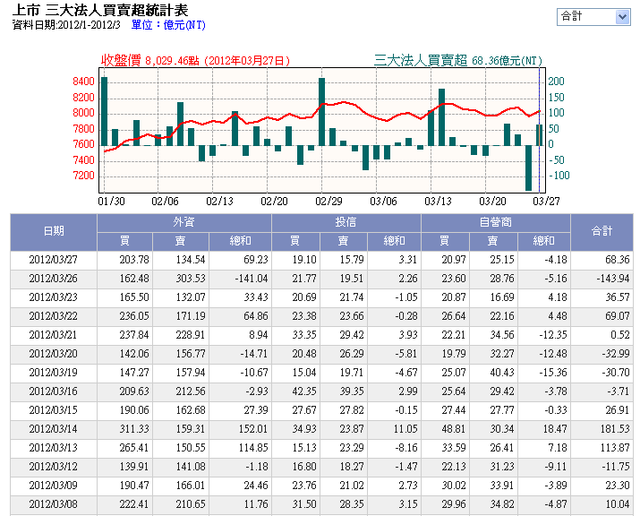Click foreign net value -141.04
The height and width of the screenshot is (516, 640).
[x=251, y=279]
